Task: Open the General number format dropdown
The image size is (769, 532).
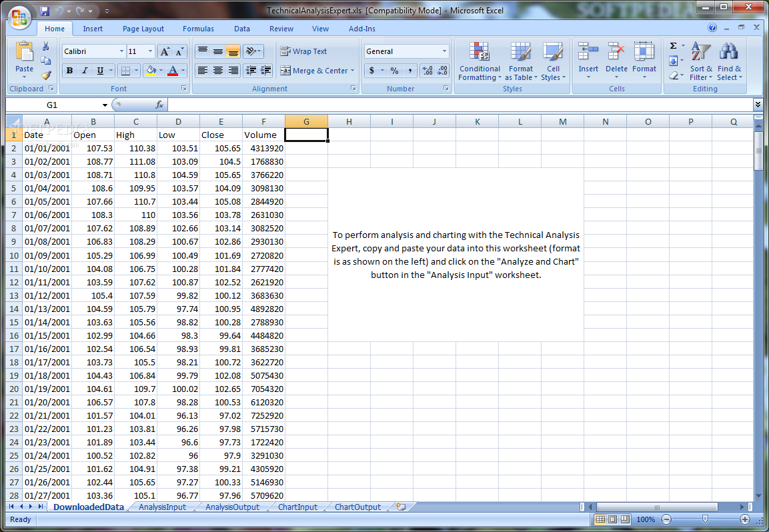Action: click(444, 51)
